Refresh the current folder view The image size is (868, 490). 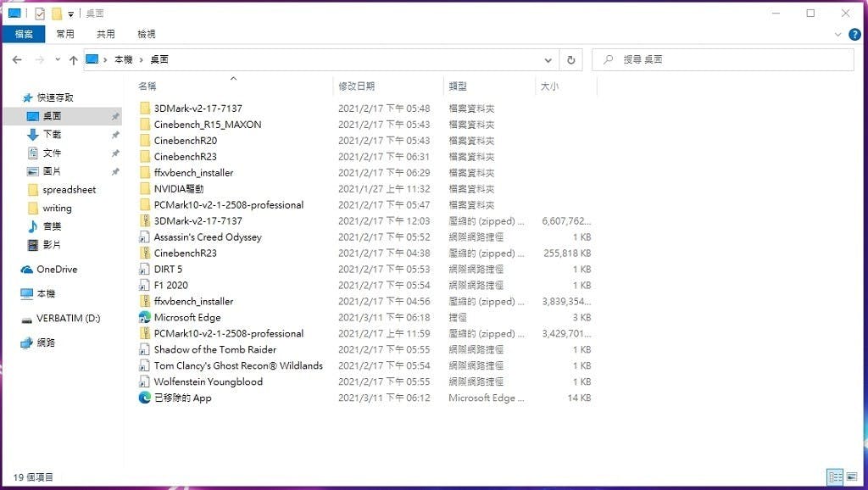tap(570, 60)
